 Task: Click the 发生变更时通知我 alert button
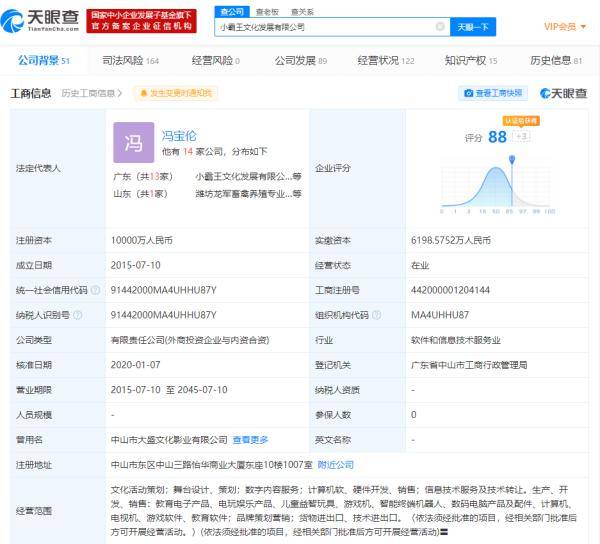(176, 93)
